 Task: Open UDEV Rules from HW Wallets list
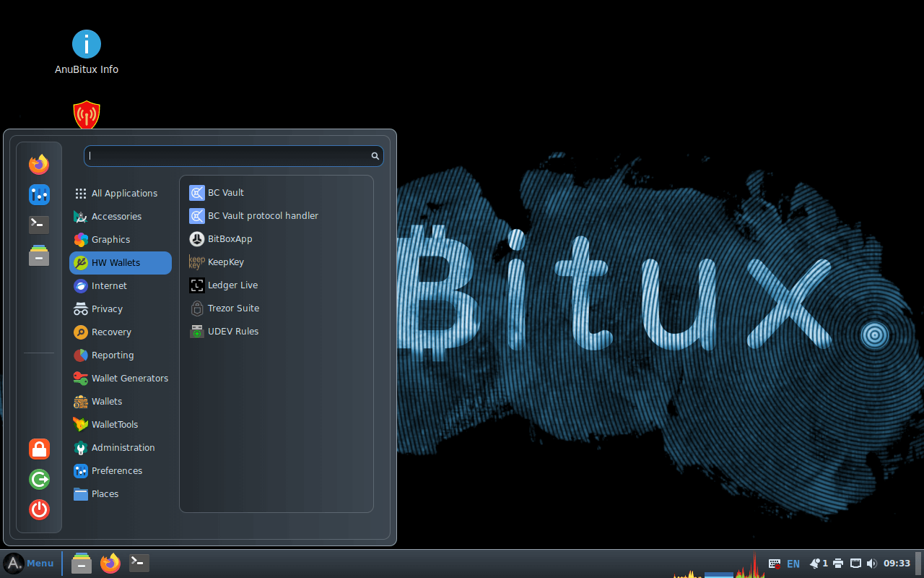click(x=232, y=331)
